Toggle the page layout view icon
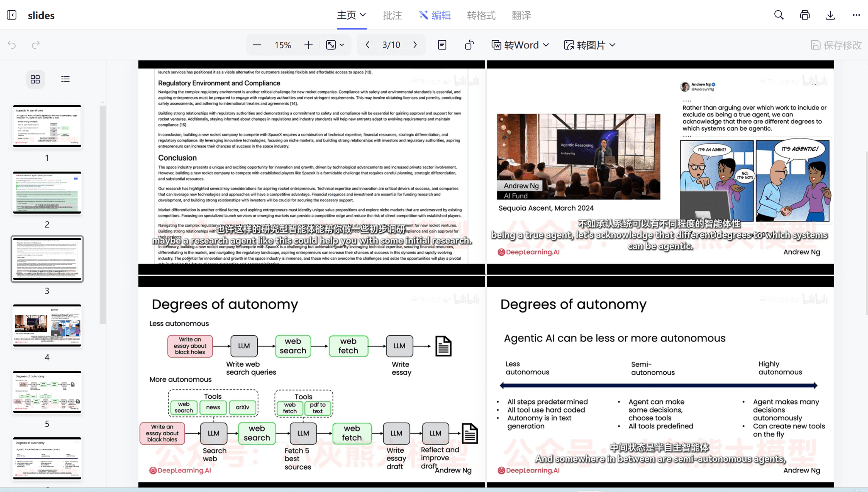The image size is (868, 492). click(x=442, y=45)
